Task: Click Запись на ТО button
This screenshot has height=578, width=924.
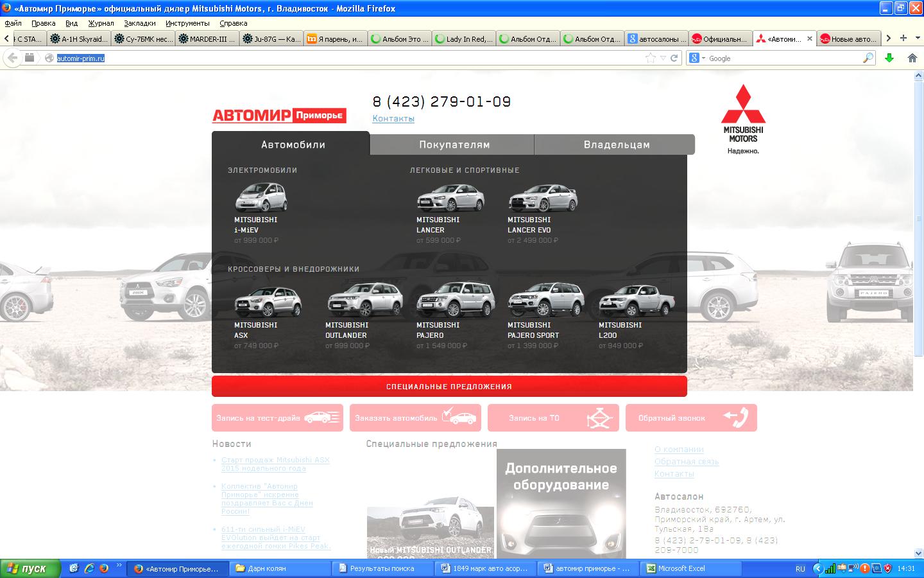Action: (553, 417)
